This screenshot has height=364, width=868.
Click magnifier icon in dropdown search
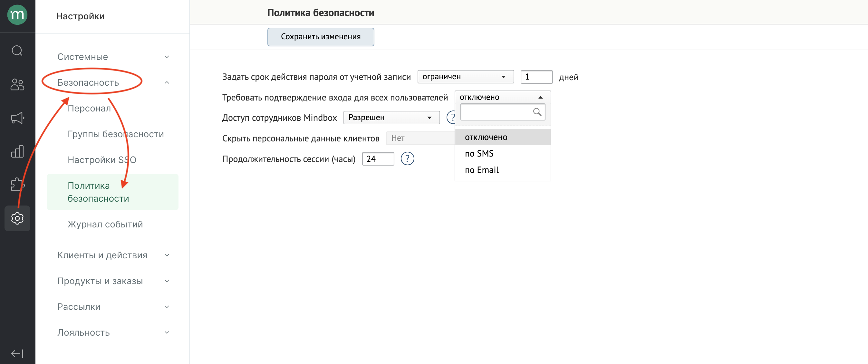(x=537, y=112)
